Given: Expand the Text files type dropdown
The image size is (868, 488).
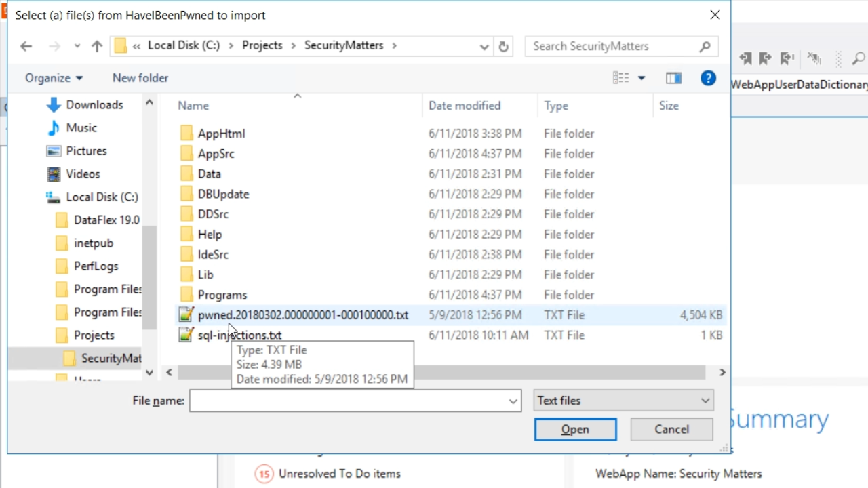Looking at the screenshot, I should click(623, 401).
